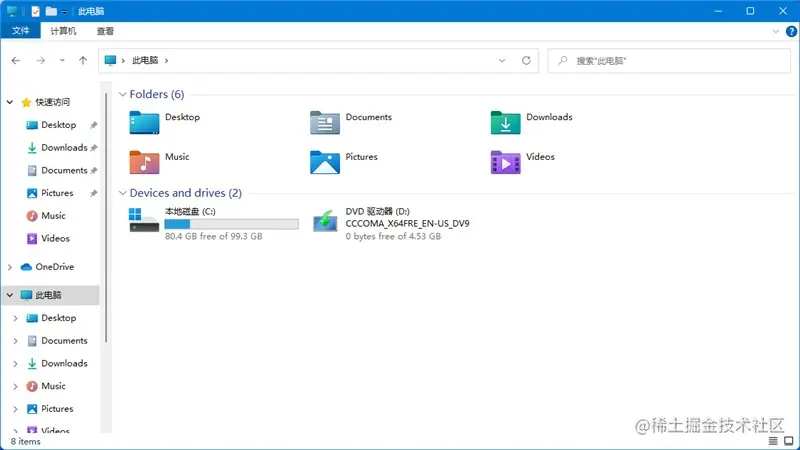The height and width of the screenshot is (450, 800).
Task: Collapse the Folders (6) group
Action: (122, 94)
